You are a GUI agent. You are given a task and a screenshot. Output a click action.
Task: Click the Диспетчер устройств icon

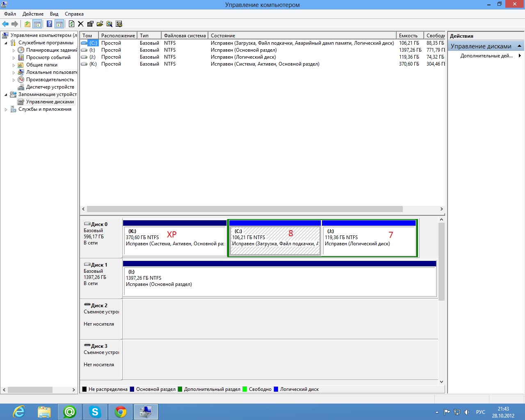click(x=21, y=87)
